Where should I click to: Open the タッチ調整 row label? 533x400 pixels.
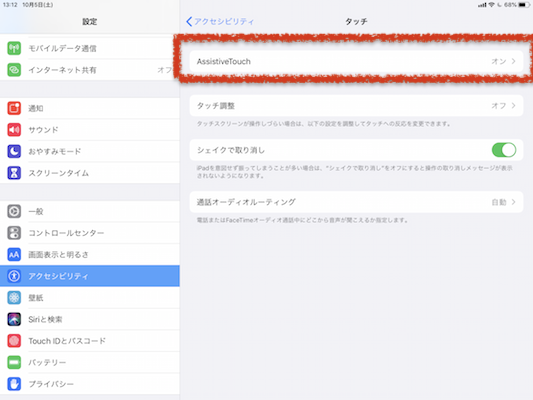pyautogui.click(x=216, y=106)
